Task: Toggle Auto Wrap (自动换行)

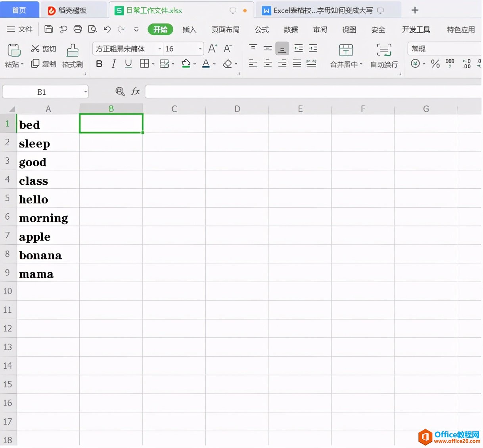Action: 384,56
